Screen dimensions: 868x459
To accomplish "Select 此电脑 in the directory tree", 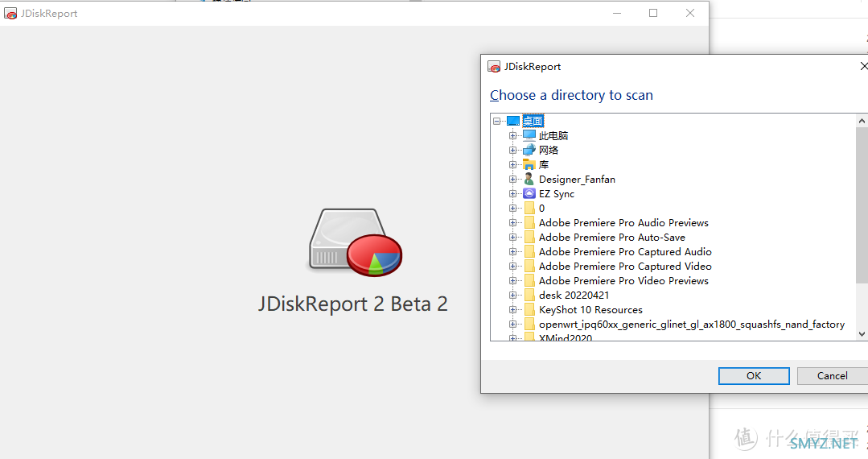I will point(553,135).
